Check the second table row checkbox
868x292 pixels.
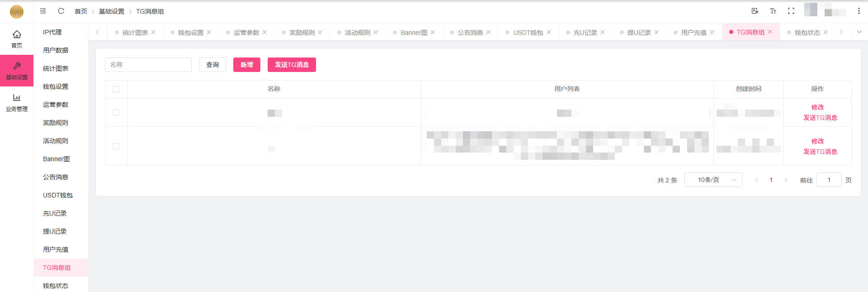pos(116,146)
